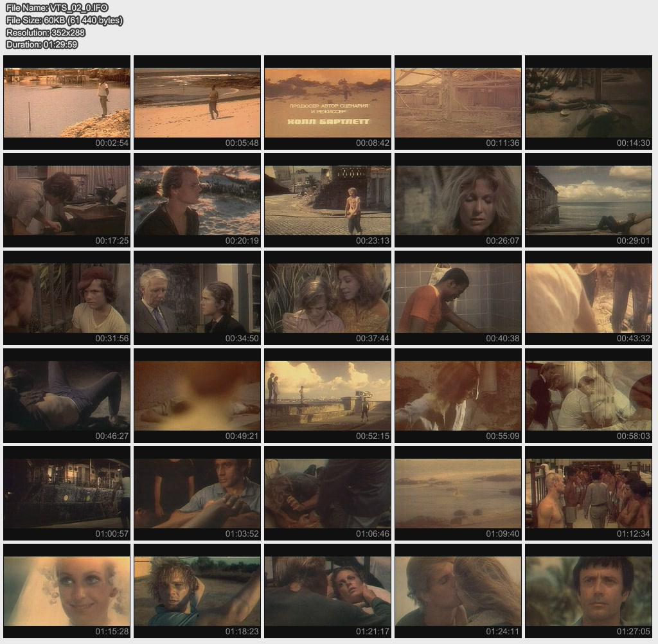Image resolution: width=658 pixels, height=644 pixels.
Task: Select the red beret frame at 00:31:56
Action: point(67,298)
